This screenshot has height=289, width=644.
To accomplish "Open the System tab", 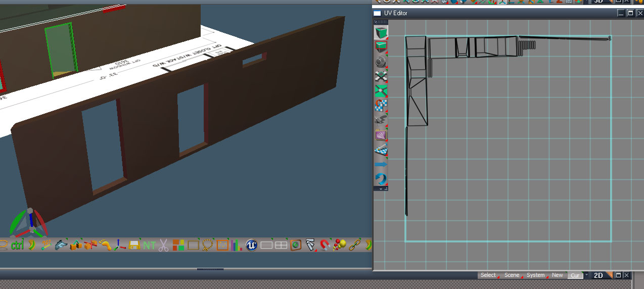I will pyautogui.click(x=536, y=275).
